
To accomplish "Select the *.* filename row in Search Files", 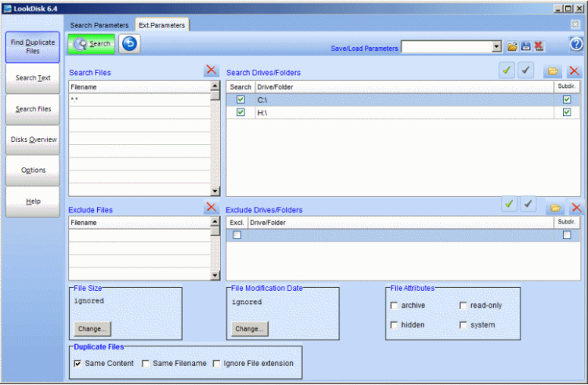I will tap(140, 99).
